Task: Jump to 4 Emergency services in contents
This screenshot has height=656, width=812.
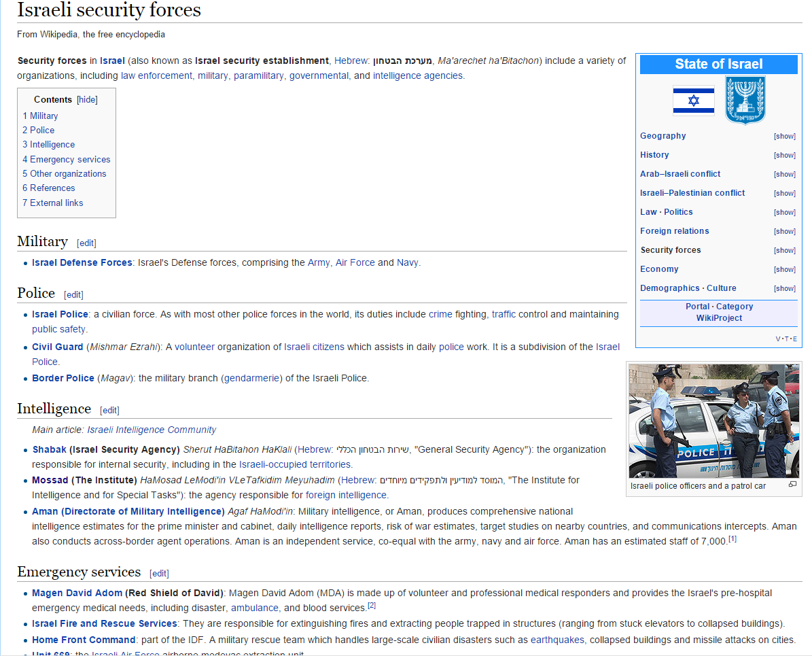Action: tap(67, 160)
